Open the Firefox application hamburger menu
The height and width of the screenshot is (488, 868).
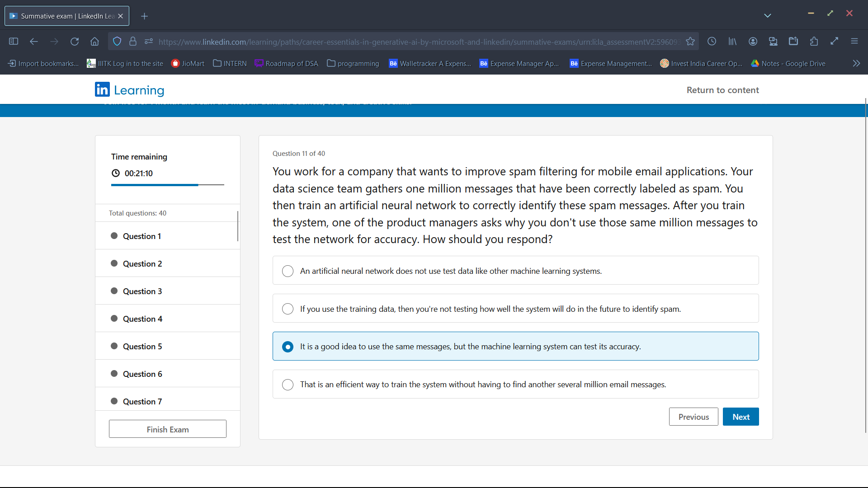point(854,42)
